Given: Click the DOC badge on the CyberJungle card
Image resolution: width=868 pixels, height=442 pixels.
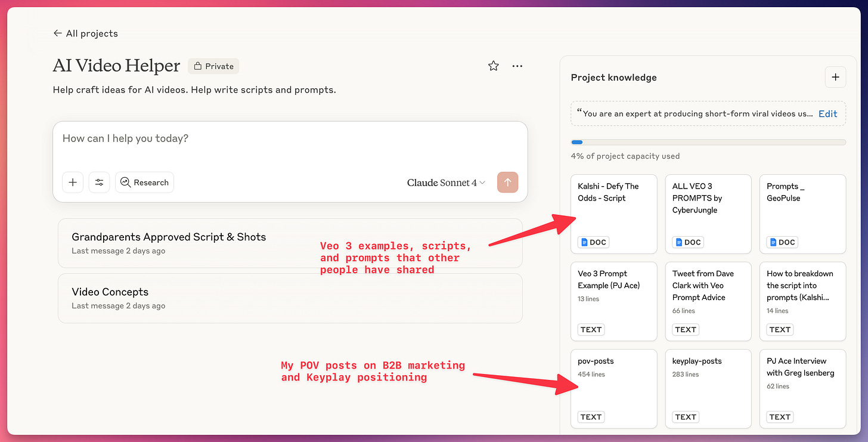Looking at the screenshot, I should coord(687,242).
